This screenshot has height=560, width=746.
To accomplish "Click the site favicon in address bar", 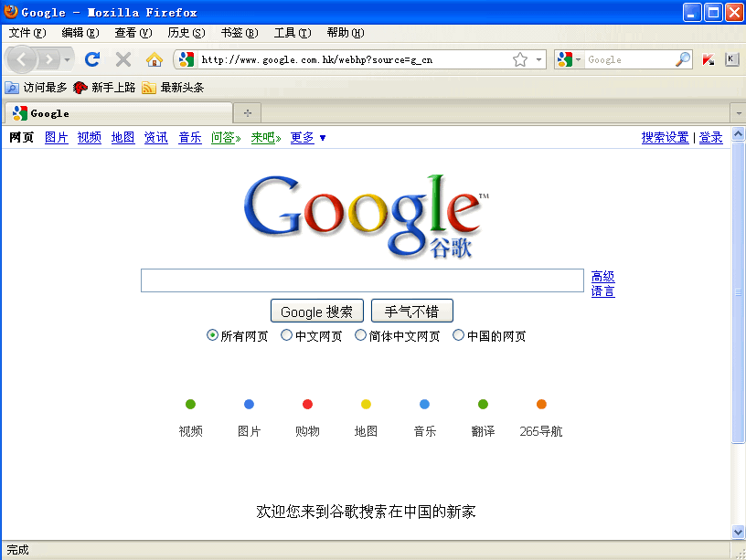I will (x=186, y=59).
